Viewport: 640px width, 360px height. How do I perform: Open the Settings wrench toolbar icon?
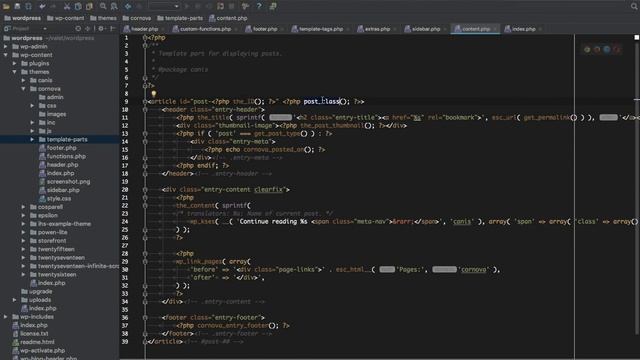(x=245, y=6)
